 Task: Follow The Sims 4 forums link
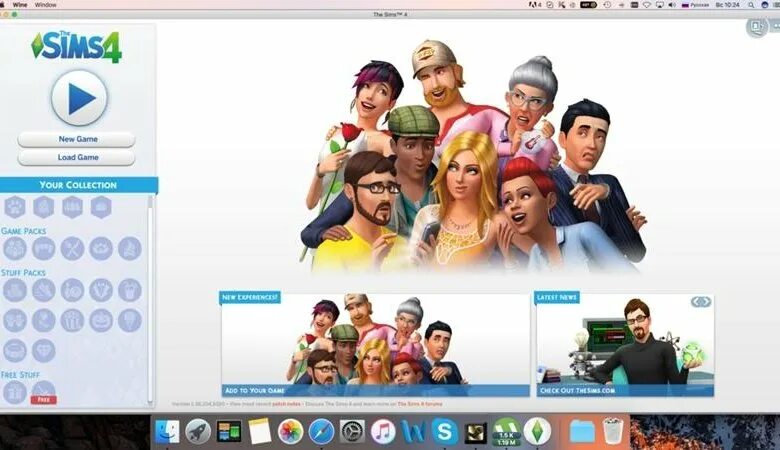click(x=419, y=404)
